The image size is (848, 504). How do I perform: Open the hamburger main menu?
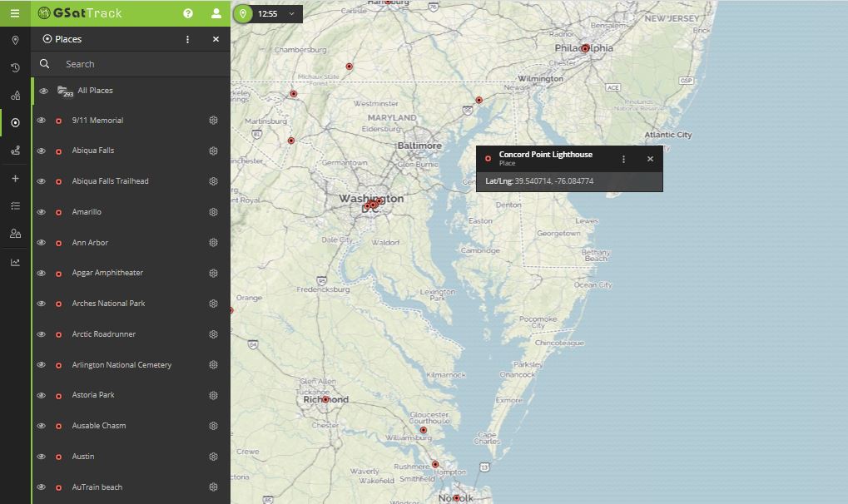[15, 13]
